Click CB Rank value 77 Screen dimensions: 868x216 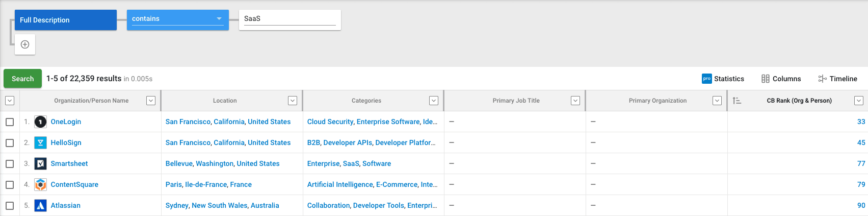coord(861,163)
